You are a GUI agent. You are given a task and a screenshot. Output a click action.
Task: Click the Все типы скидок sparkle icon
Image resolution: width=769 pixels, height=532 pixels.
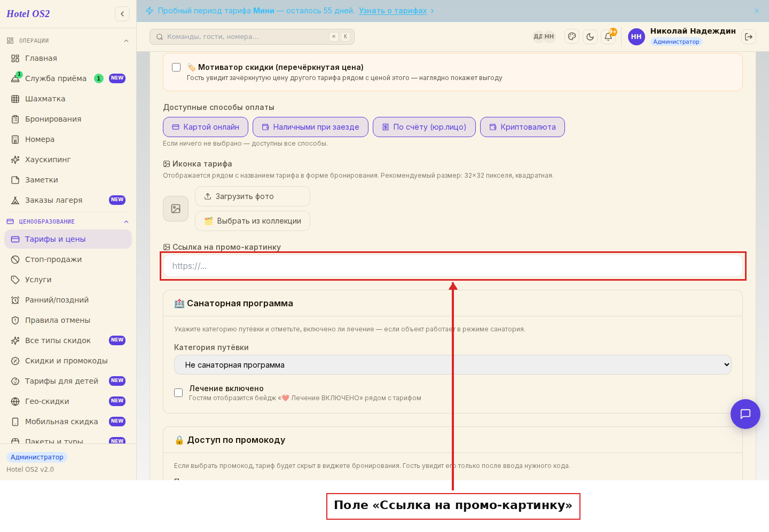(x=15, y=340)
